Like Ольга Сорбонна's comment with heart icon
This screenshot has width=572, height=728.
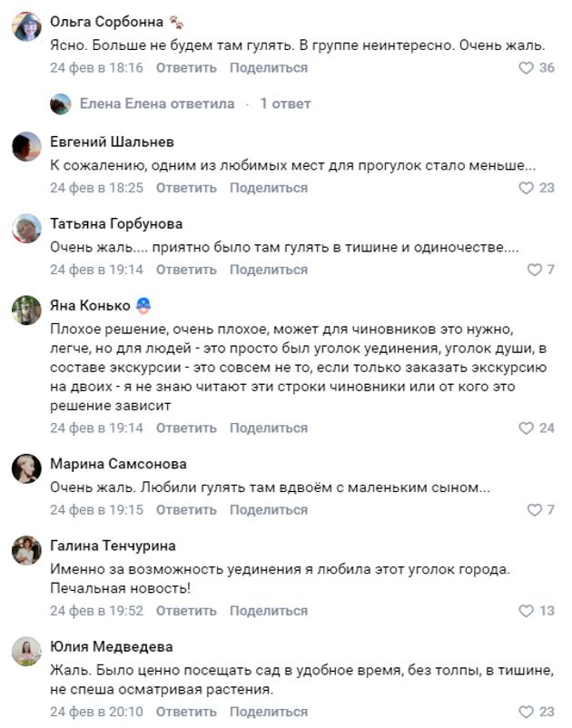pos(526,68)
